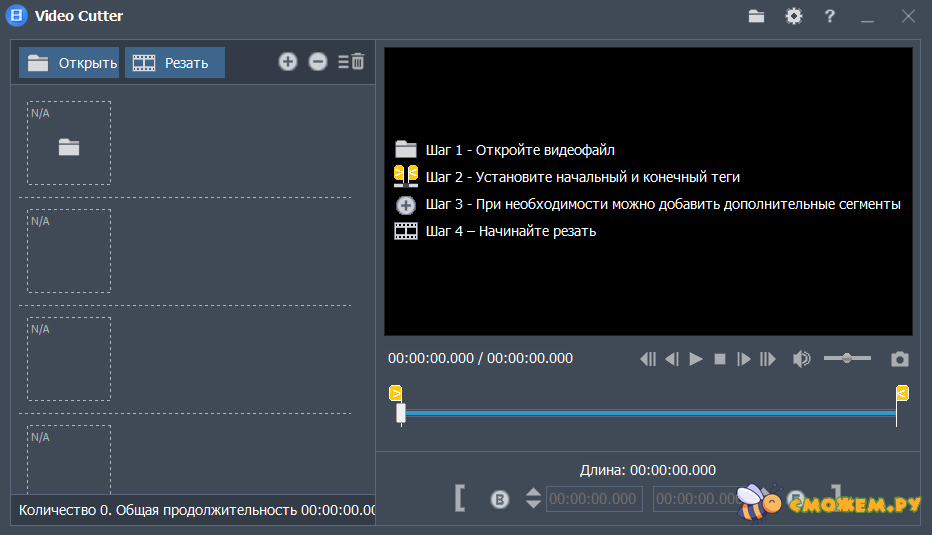This screenshot has width=932, height=535.
Task: Click the first empty segment thumbnail with folder
Action: pyautogui.click(x=69, y=143)
